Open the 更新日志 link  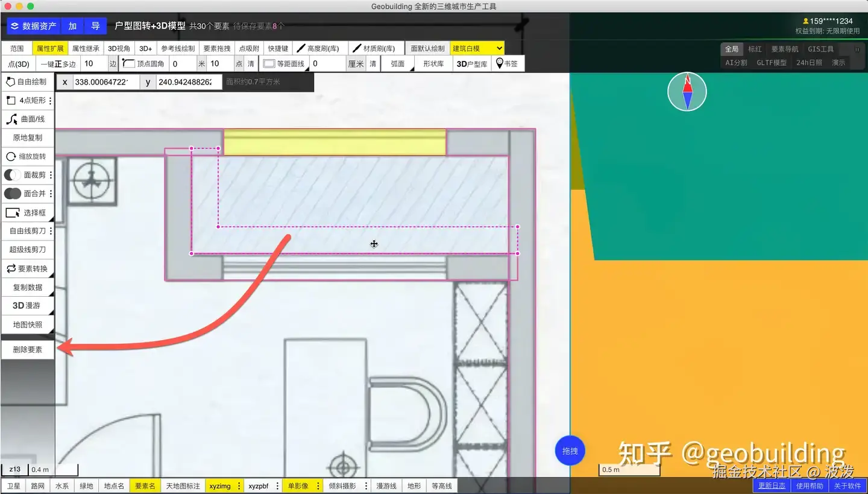click(x=772, y=486)
